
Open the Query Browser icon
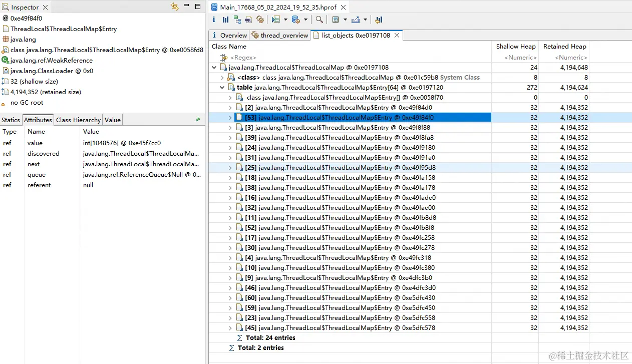(295, 20)
